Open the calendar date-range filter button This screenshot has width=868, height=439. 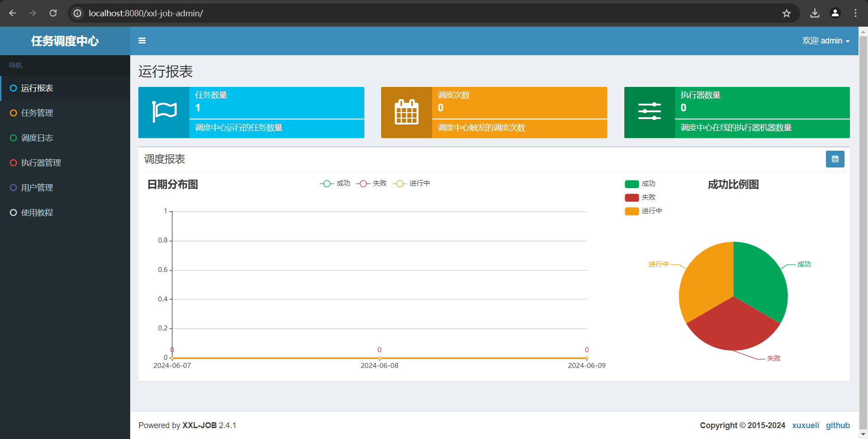point(835,159)
